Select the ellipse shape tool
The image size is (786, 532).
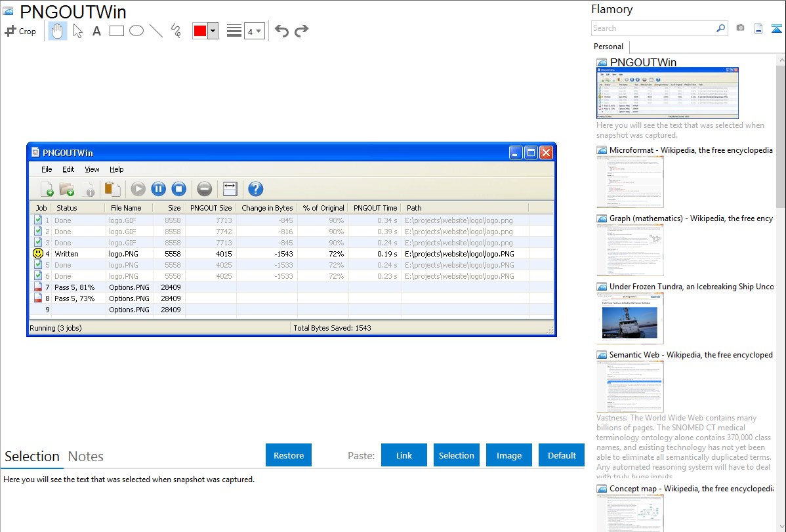click(136, 31)
